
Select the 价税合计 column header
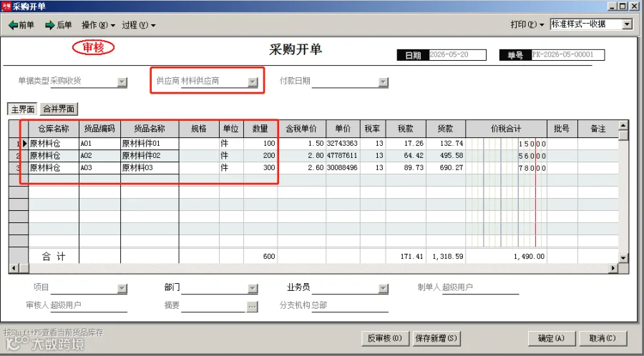[x=506, y=129]
